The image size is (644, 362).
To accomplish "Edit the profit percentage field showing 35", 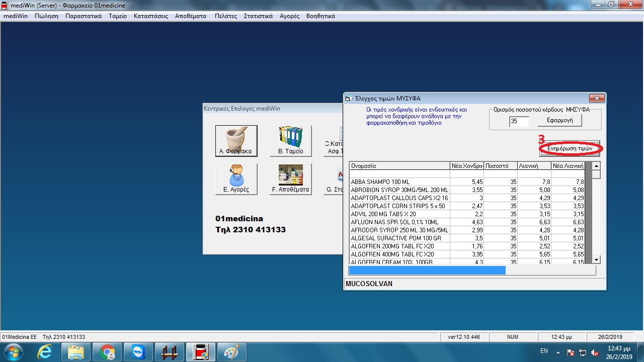I will point(519,121).
